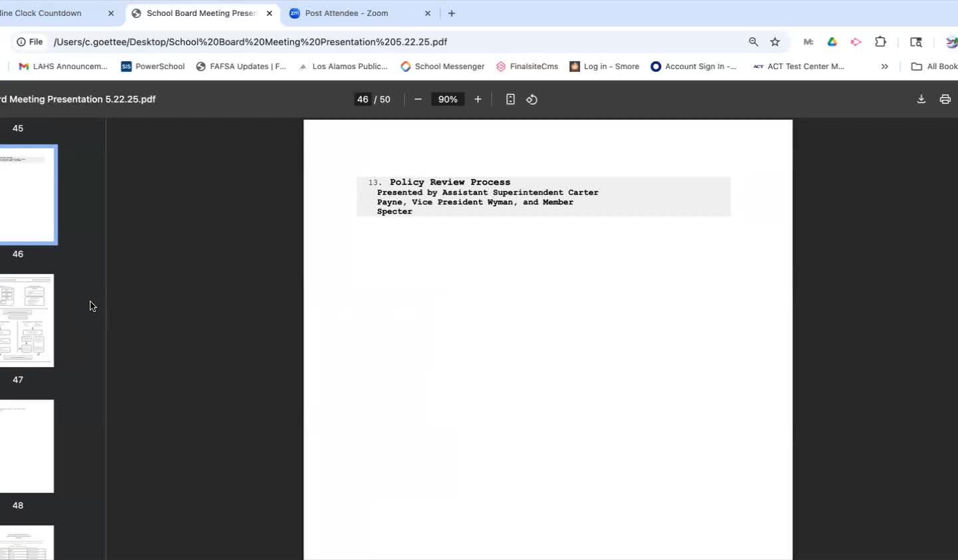Click the page number input field
The height and width of the screenshot is (560, 958).
363,99
